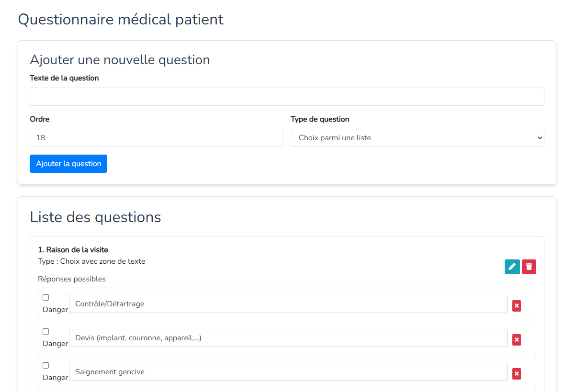
Task: Click the Questionnaire médical patient page title
Action: click(121, 20)
